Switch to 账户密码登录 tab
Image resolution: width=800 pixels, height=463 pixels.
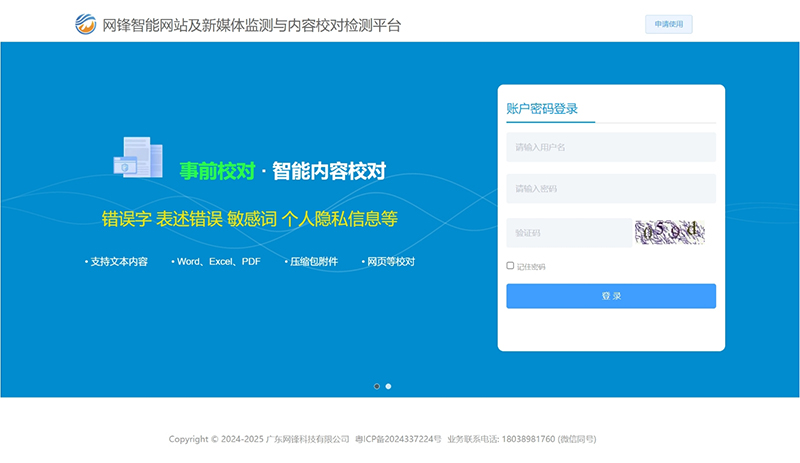542,109
